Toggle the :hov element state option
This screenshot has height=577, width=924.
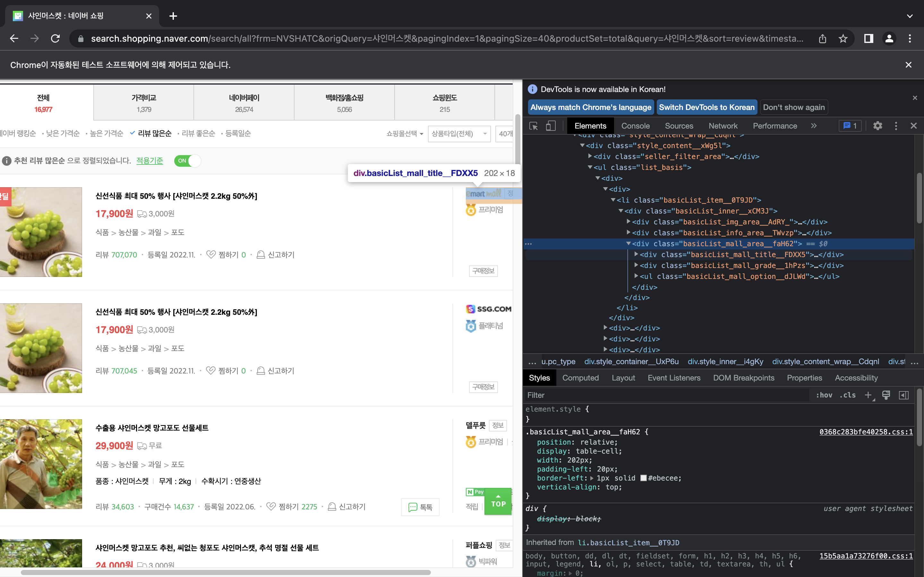pos(824,395)
